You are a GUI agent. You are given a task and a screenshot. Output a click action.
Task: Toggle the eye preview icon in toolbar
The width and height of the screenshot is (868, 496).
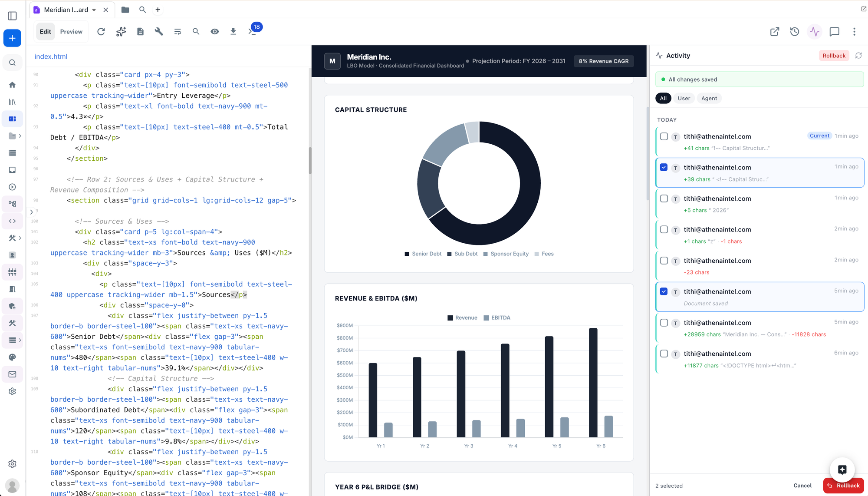click(214, 31)
